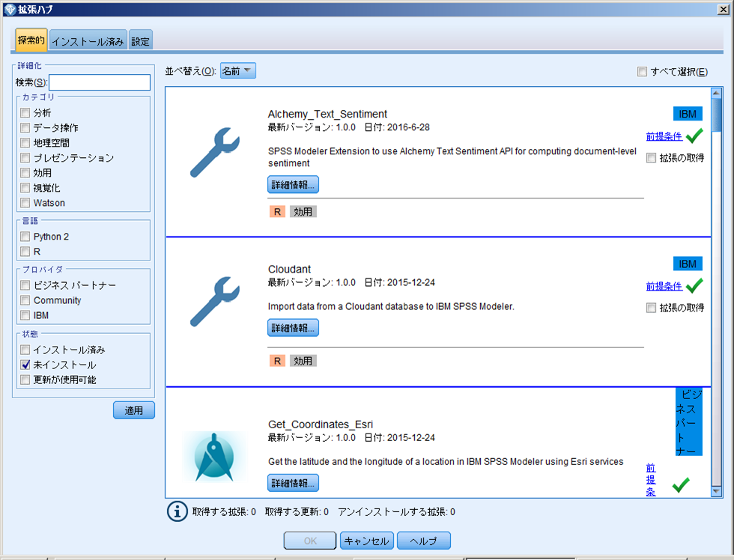Check the 視覚化 category checkbox
The height and width of the screenshot is (560, 734).
click(x=25, y=188)
